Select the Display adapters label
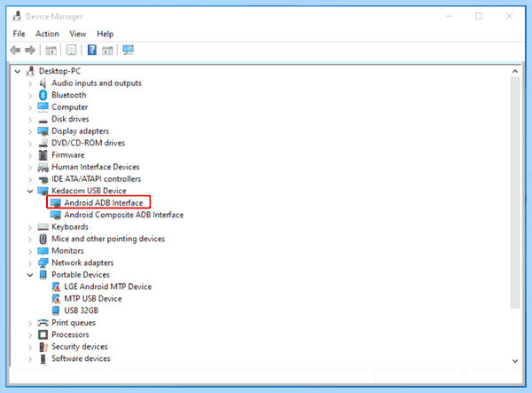 [x=80, y=131]
